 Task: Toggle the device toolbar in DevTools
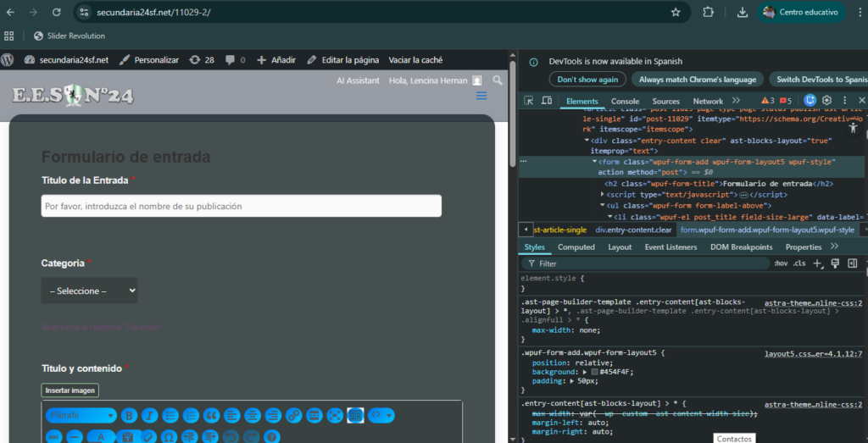[547, 101]
